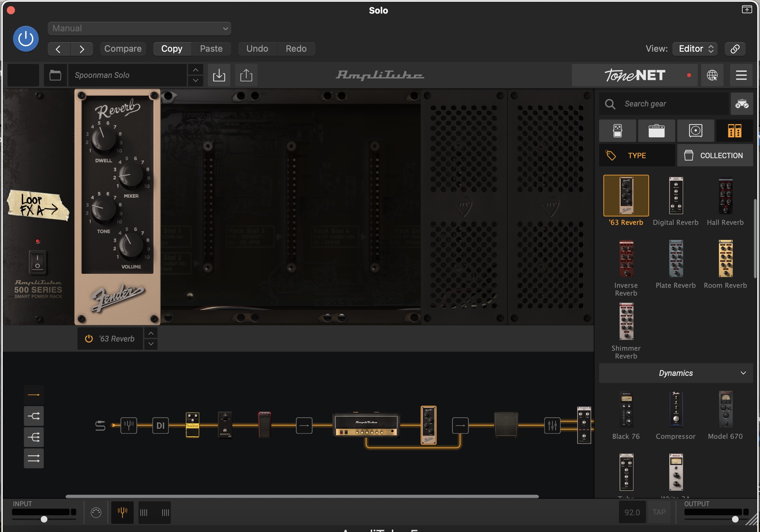This screenshot has height=532, width=760.
Task: Select the cabinet block in signal chain
Action: click(506, 424)
